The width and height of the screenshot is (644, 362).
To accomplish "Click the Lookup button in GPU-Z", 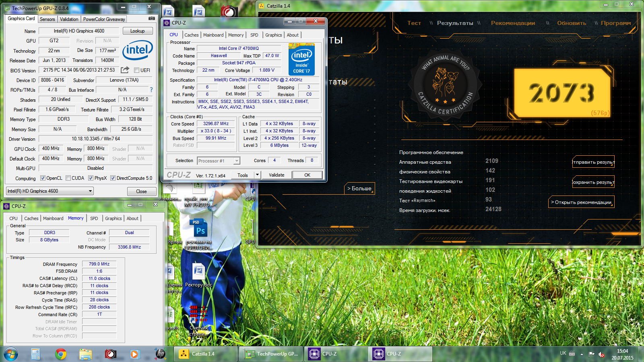I will 137,31.
